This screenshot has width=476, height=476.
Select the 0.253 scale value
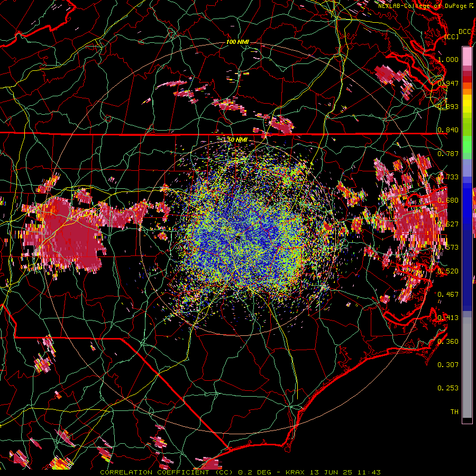pyautogui.click(x=448, y=388)
